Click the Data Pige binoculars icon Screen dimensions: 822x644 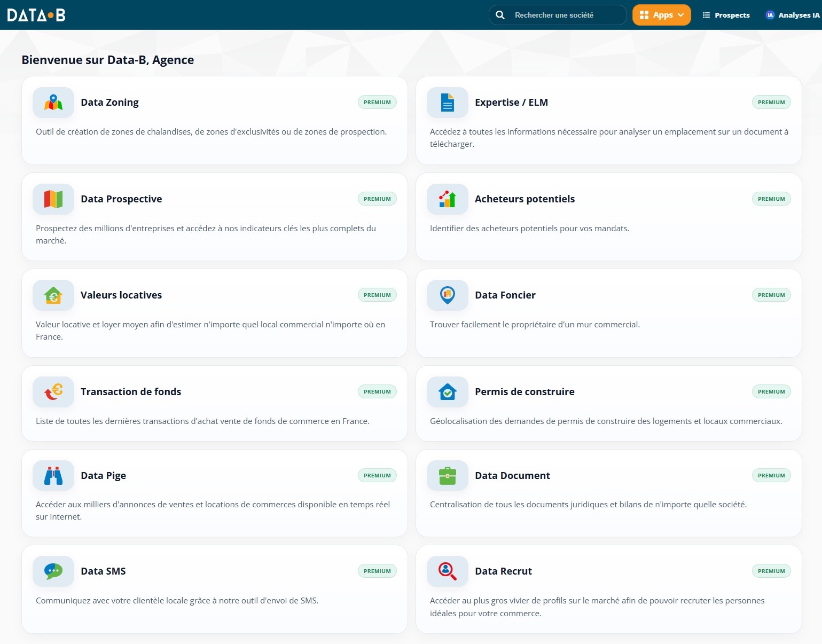tap(53, 476)
